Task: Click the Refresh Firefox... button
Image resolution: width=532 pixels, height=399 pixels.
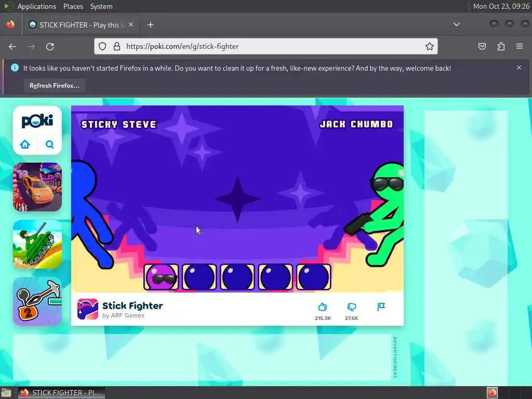Action: point(54,86)
